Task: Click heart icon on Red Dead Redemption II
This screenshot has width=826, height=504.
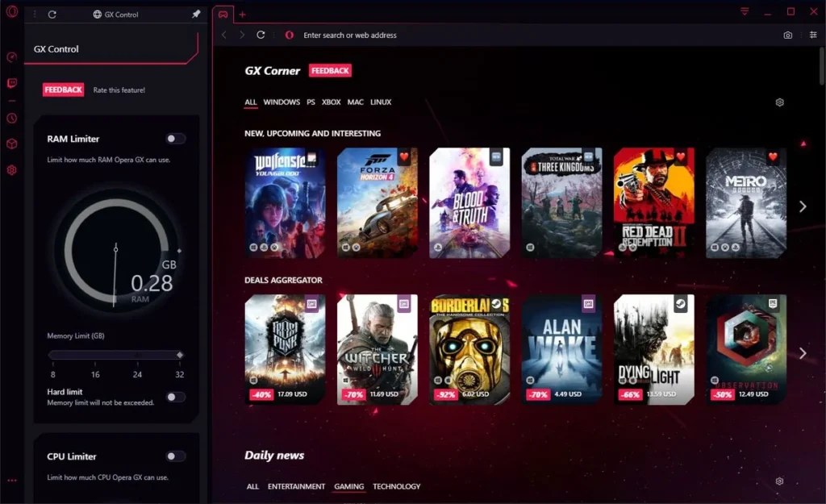Action: pos(681,156)
